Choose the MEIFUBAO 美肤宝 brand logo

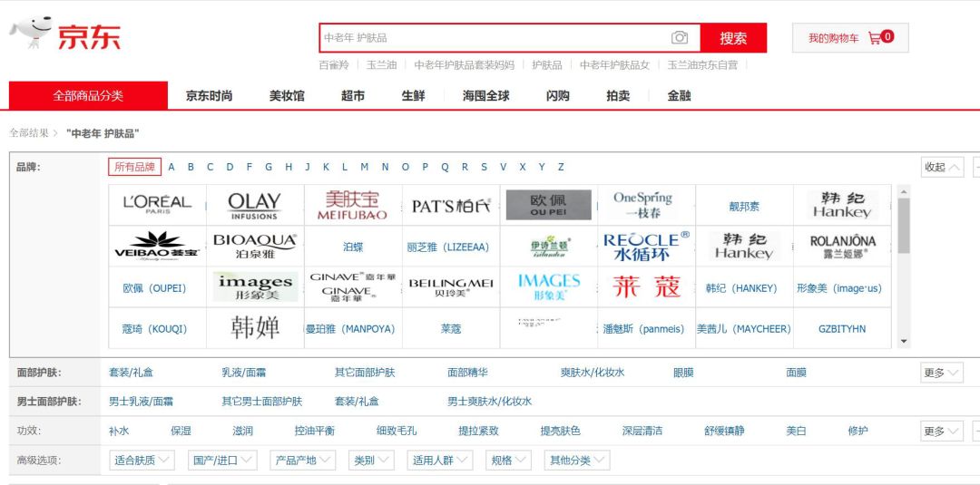pyautogui.click(x=352, y=205)
